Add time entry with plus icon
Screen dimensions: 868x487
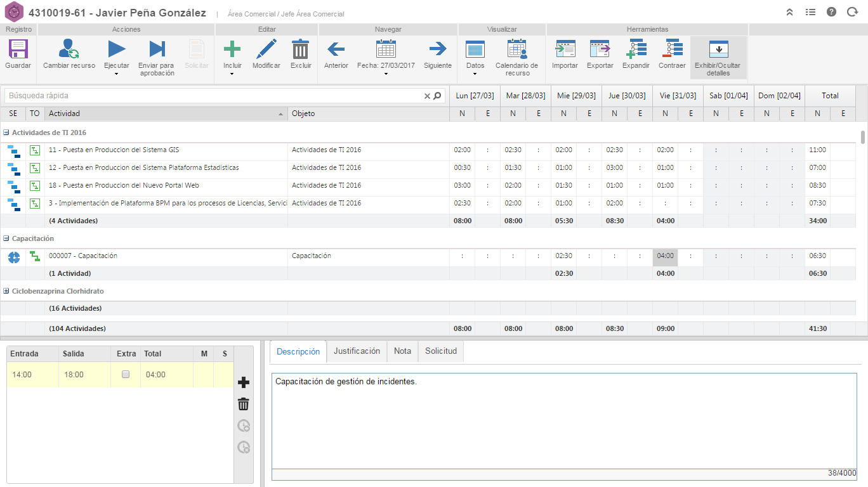[243, 382]
